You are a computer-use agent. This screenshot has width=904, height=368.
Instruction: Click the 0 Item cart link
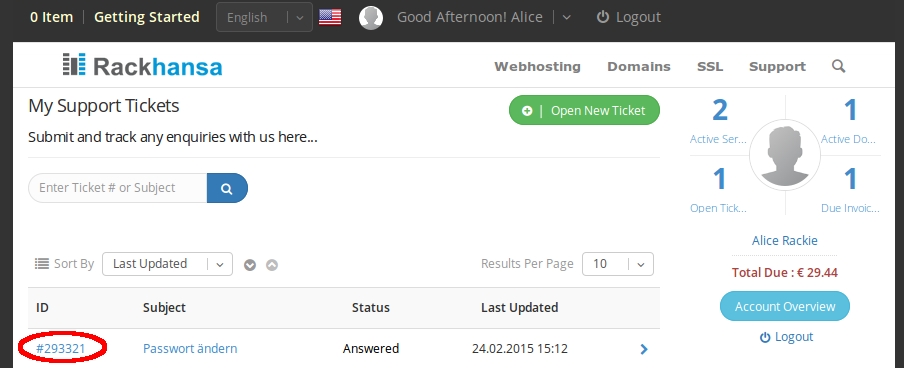pos(51,17)
